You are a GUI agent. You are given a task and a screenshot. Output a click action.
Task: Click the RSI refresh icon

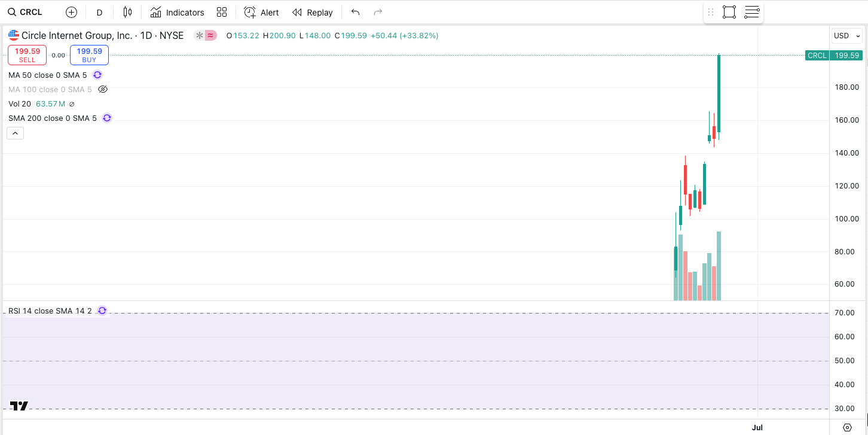[x=102, y=311]
